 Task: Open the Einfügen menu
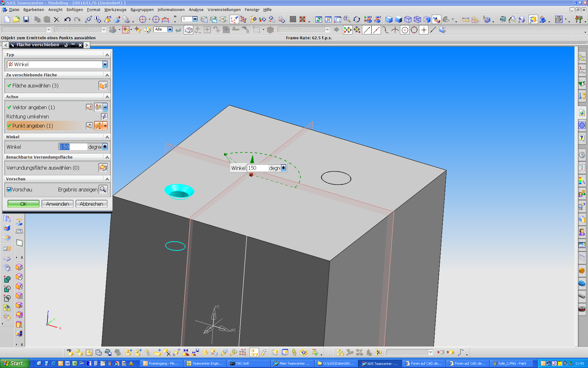(74, 10)
